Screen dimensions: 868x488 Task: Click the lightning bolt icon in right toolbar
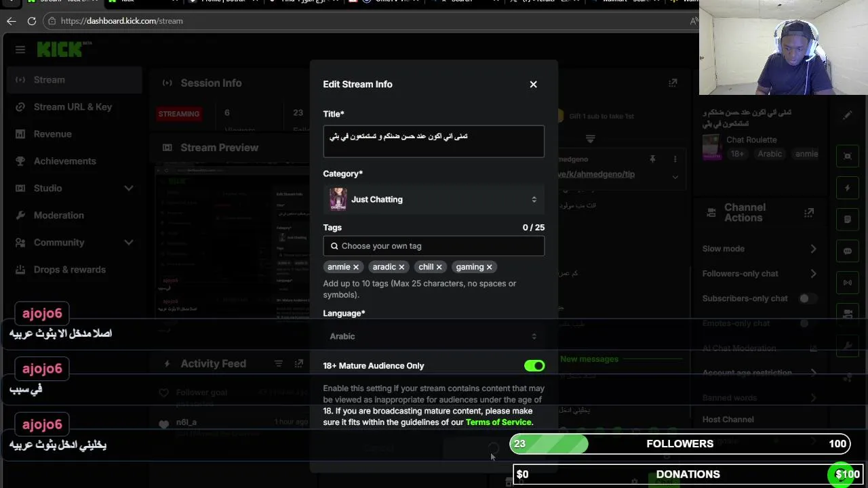pyautogui.click(x=848, y=188)
